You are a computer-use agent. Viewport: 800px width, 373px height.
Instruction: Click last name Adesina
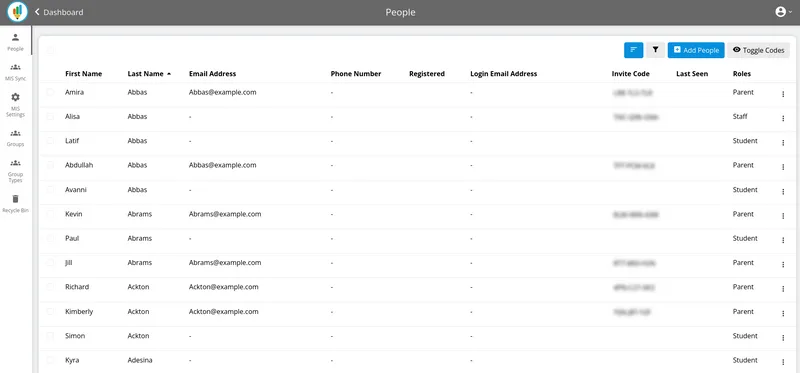click(x=139, y=360)
